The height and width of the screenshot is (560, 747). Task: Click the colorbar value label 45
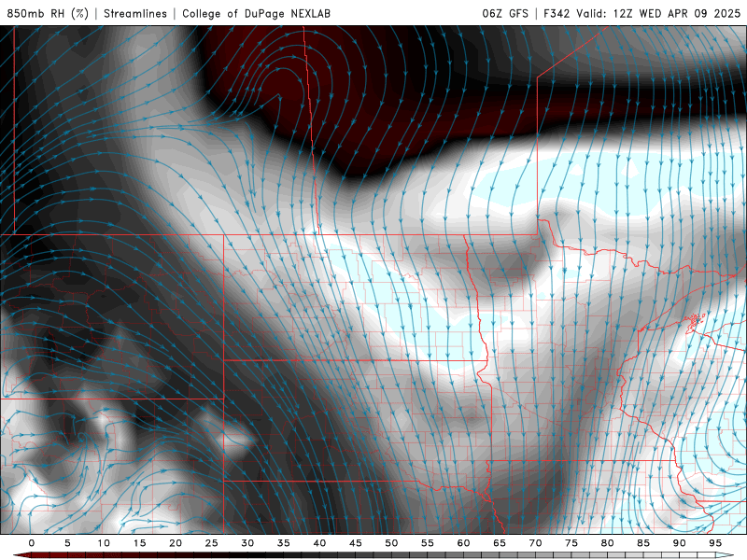356,543
